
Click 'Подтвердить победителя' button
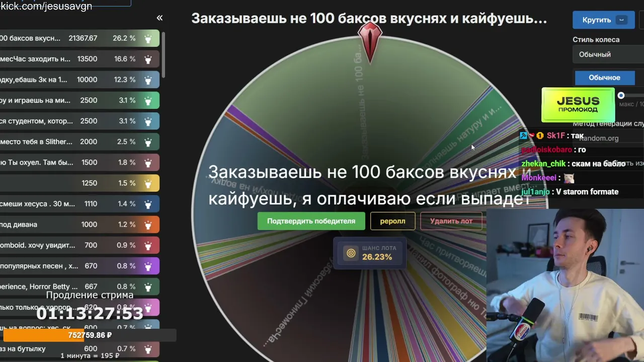[311, 221]
